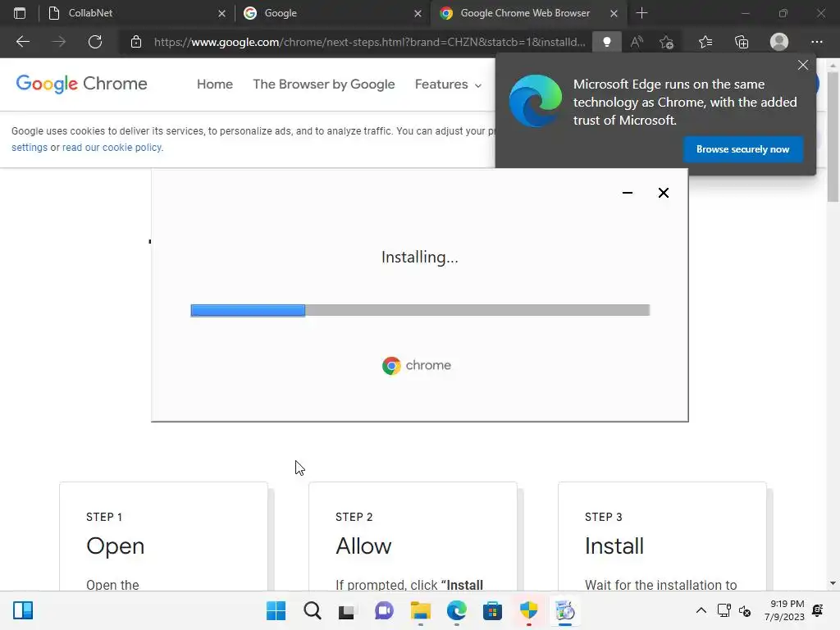Open the STEP 3 Install card

662,536
